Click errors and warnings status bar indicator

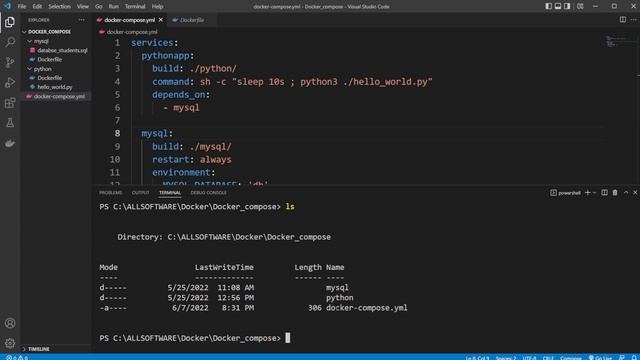click(x=17, y=358)
